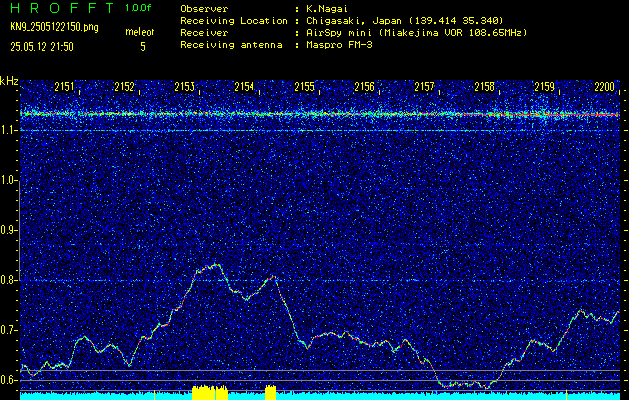Click the 2157 time marker
629x400 pixels.
[424, 87]
